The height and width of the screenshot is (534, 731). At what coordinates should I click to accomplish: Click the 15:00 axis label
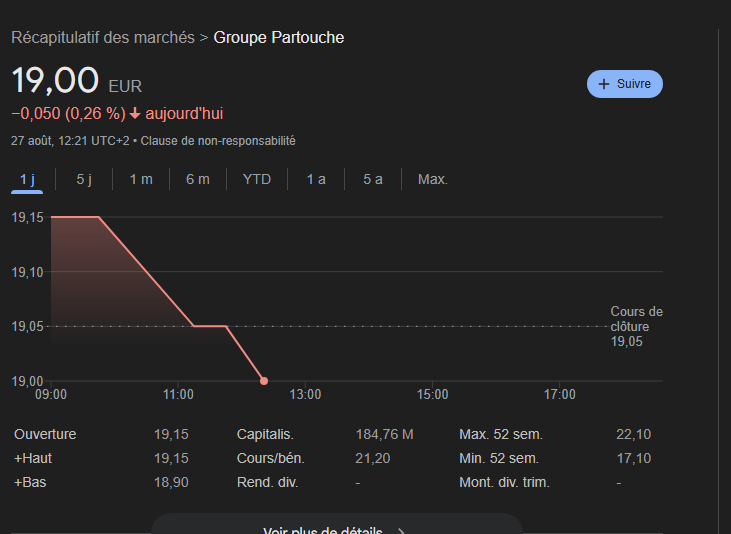432,395
